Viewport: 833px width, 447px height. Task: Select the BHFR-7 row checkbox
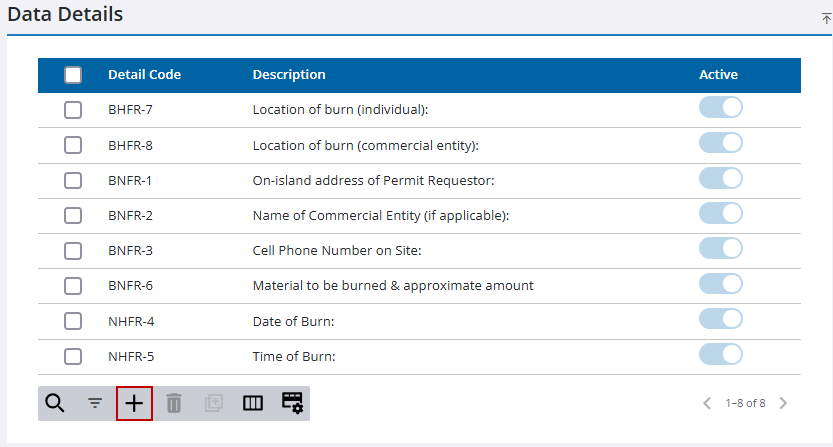(x=73, y=110)
